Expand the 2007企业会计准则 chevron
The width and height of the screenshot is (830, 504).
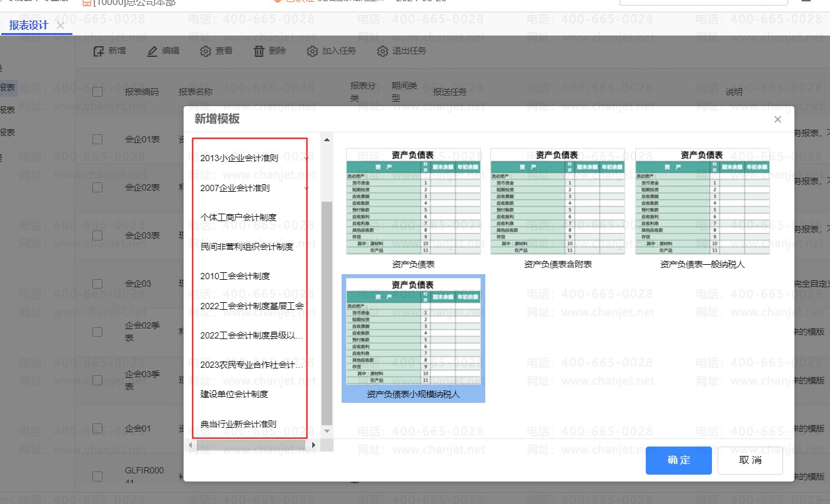(x=306, y=188)
